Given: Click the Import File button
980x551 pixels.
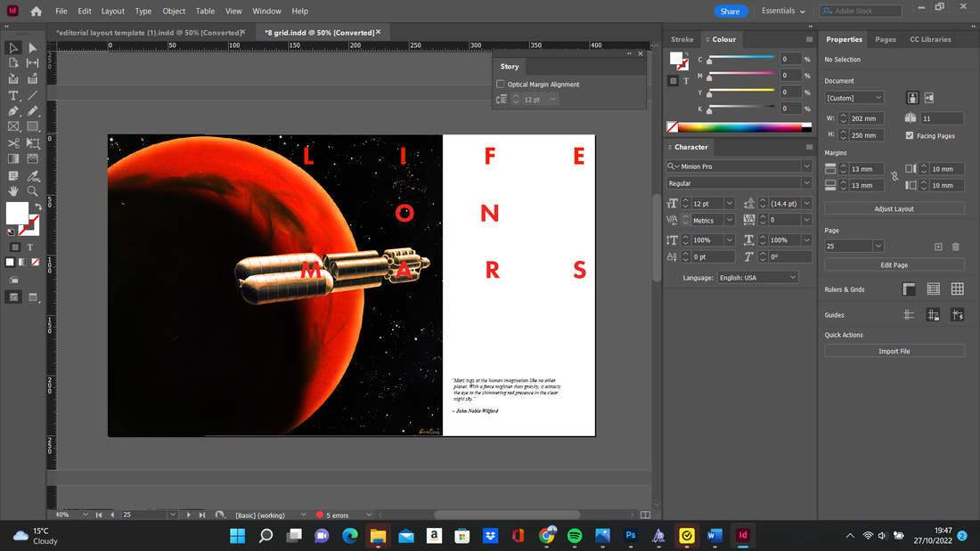Looking at the screenshot, I should [894, 351].
